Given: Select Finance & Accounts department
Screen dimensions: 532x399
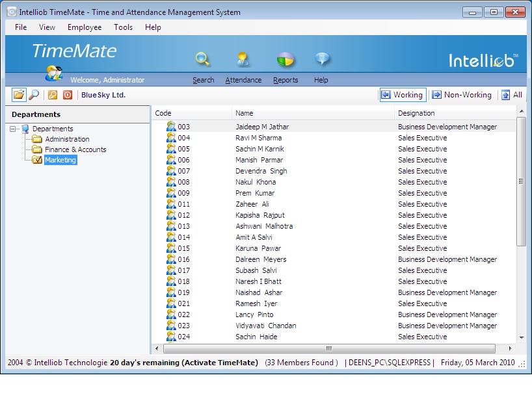Looking at the screenshot, I should tap(75, 149).
